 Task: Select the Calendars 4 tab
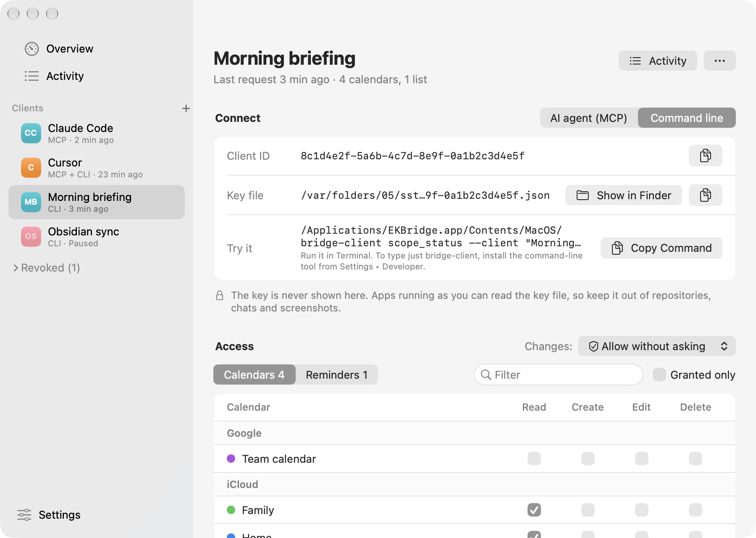click(255, 374)
